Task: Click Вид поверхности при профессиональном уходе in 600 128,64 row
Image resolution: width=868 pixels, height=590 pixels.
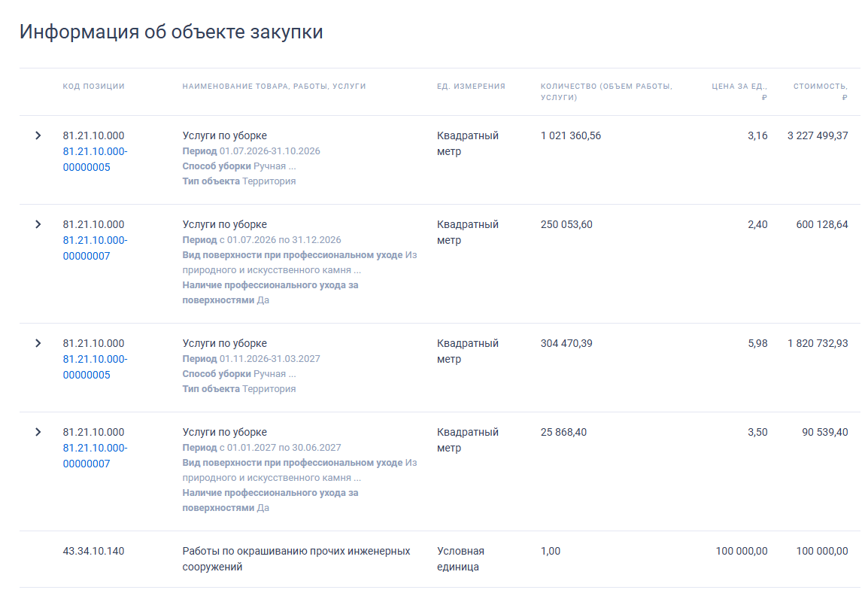Action: coord(293,255)
